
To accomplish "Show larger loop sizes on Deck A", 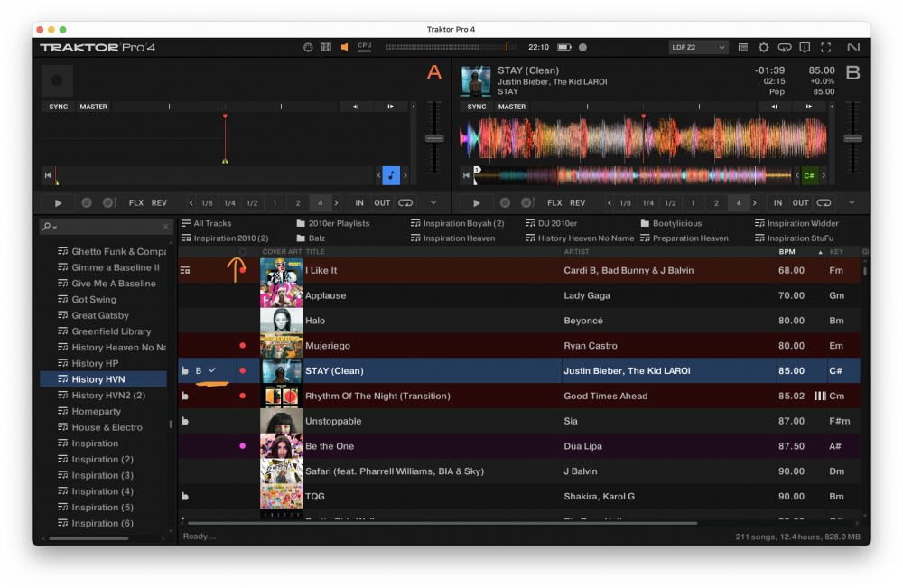I will click(336, 202).
